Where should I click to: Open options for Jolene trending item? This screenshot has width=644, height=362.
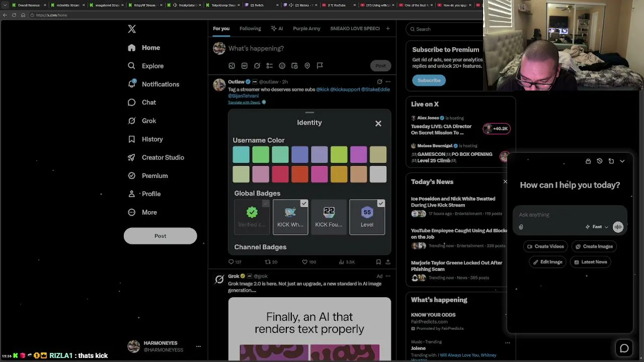[x=507, y=342]
